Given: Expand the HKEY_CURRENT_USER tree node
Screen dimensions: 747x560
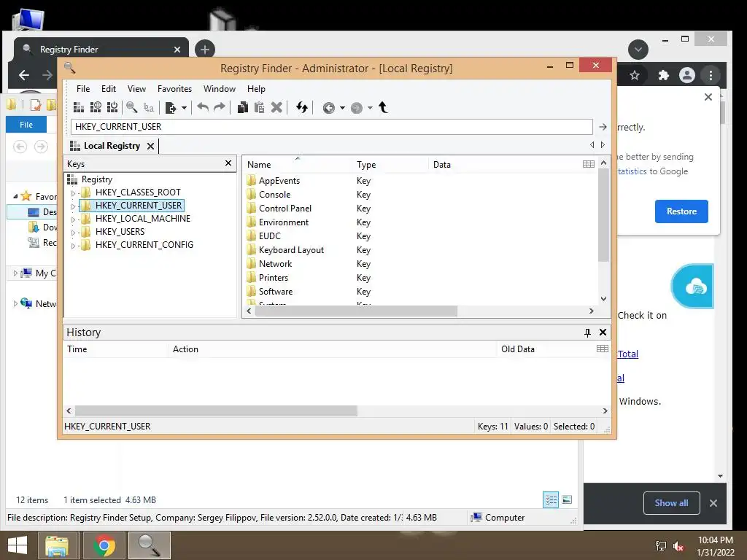Looking at the screenshot, I should (73, 206).
